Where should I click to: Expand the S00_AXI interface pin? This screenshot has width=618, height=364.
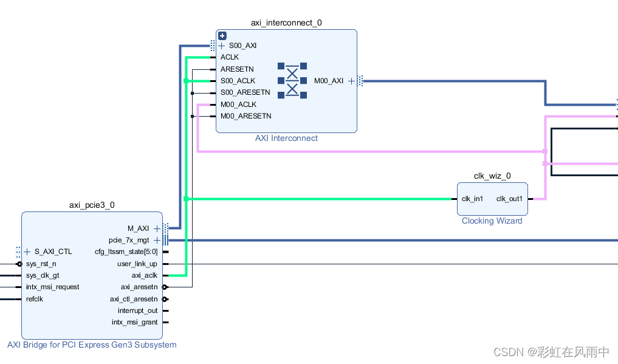pos(222,45)
